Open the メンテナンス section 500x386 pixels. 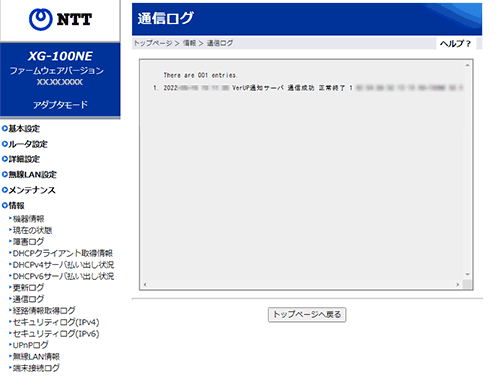click(x=29, y=190)
